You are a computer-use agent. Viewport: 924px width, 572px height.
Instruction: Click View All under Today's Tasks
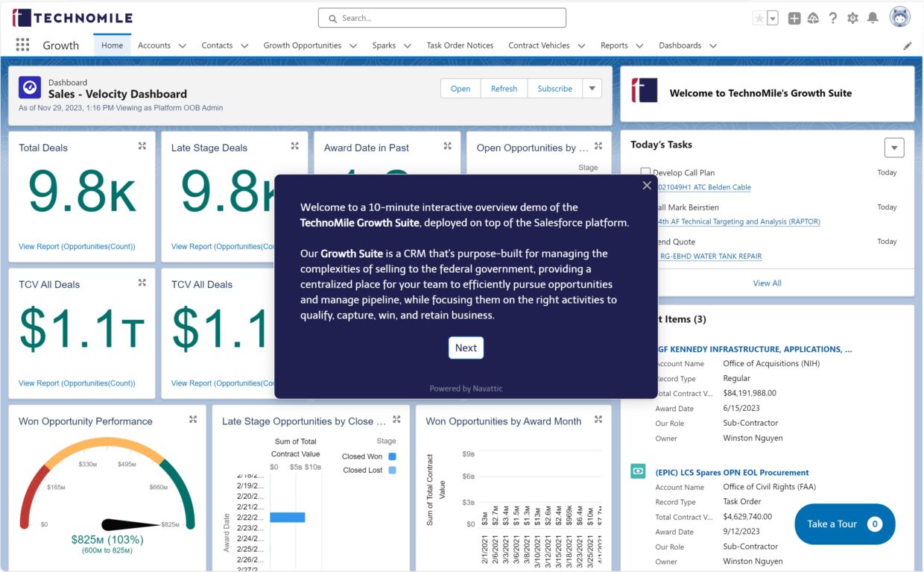click(x=767, y=283)
